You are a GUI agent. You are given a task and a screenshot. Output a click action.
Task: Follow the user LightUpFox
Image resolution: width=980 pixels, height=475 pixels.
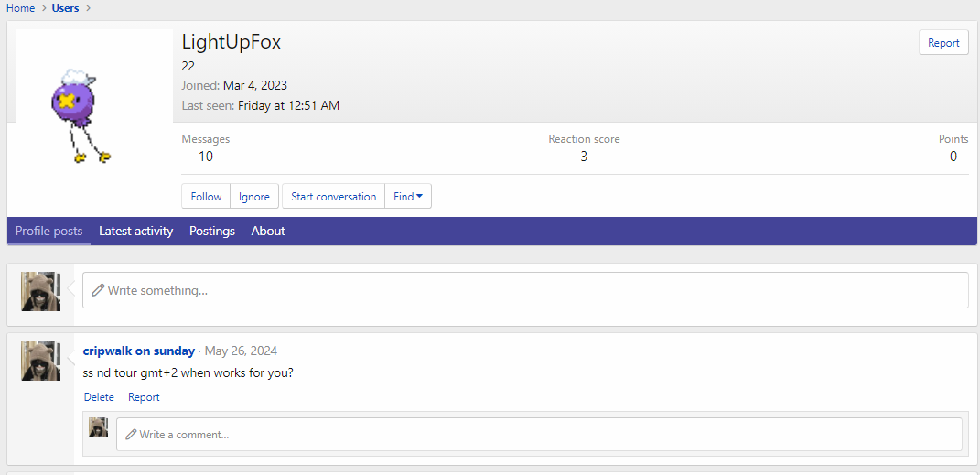pos(206,197)
